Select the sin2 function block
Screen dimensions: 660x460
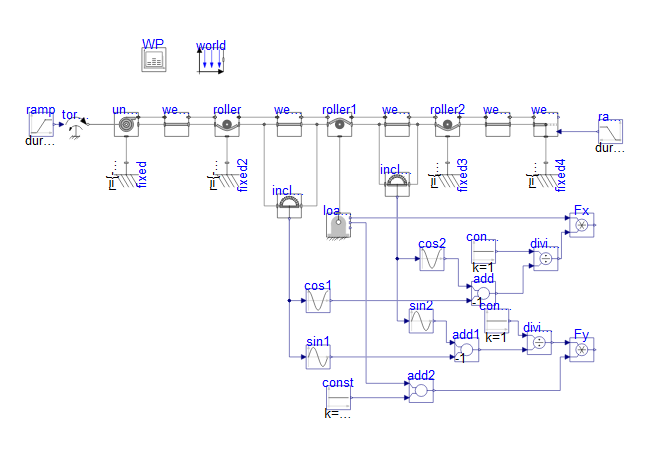421,322
